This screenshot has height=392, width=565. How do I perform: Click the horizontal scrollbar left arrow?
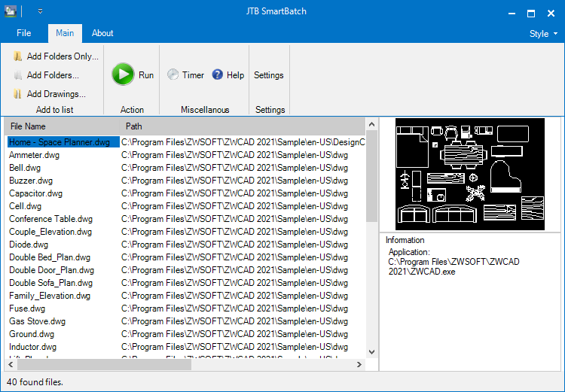click(11, 365)
